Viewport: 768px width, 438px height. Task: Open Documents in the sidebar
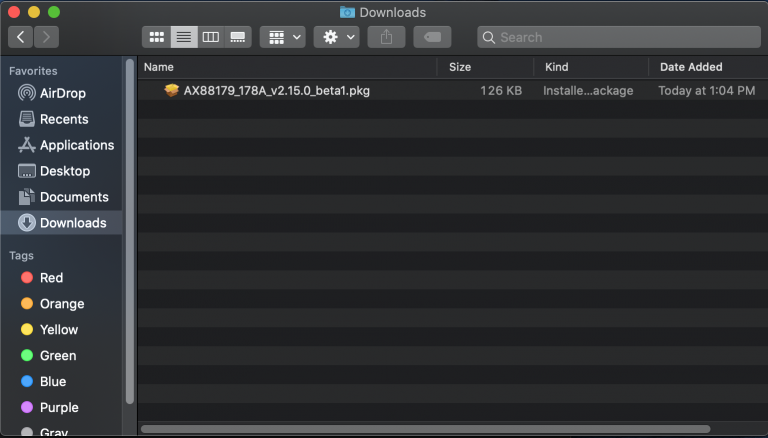click(x=61, y=197)
